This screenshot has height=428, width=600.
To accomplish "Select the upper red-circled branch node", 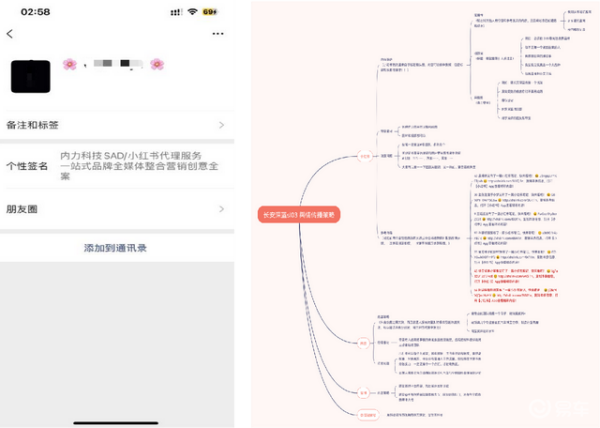I will [365, 156].
